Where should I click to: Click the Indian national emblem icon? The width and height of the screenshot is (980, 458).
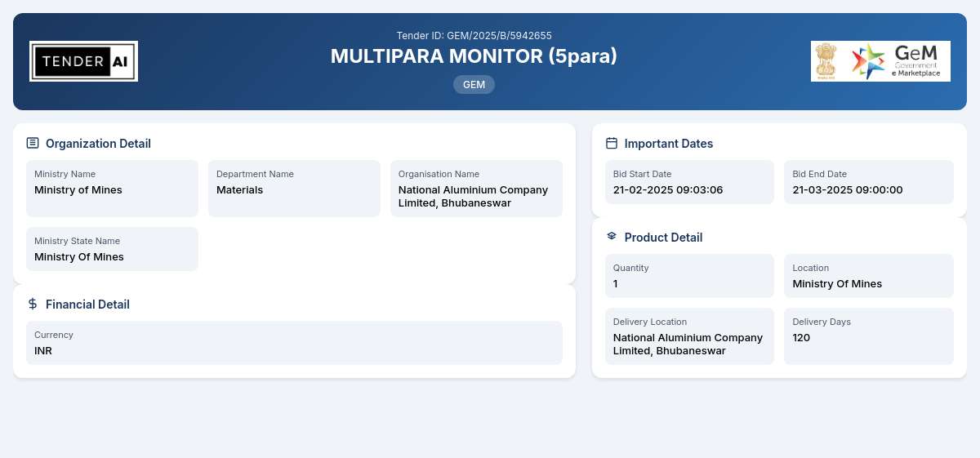tap(827, 61)
